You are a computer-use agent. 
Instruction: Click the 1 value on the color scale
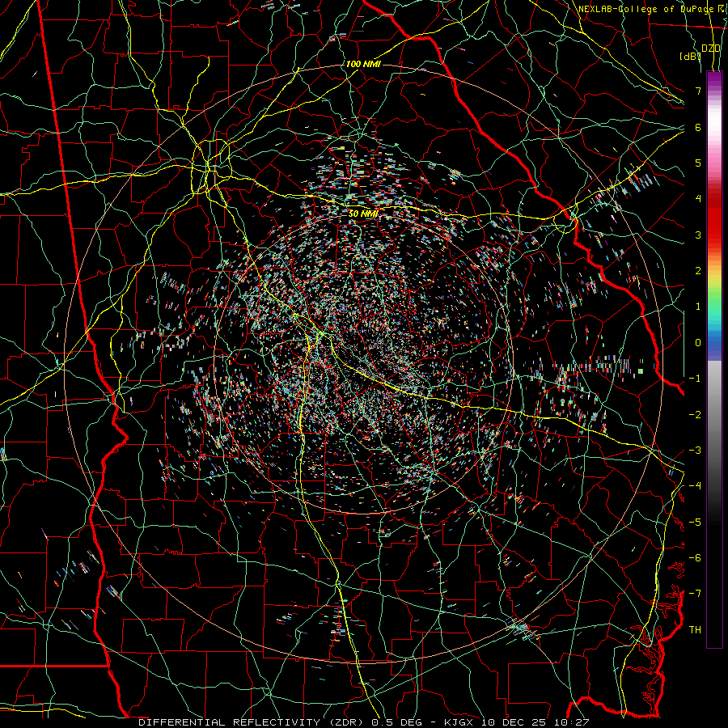coord(698,307)
